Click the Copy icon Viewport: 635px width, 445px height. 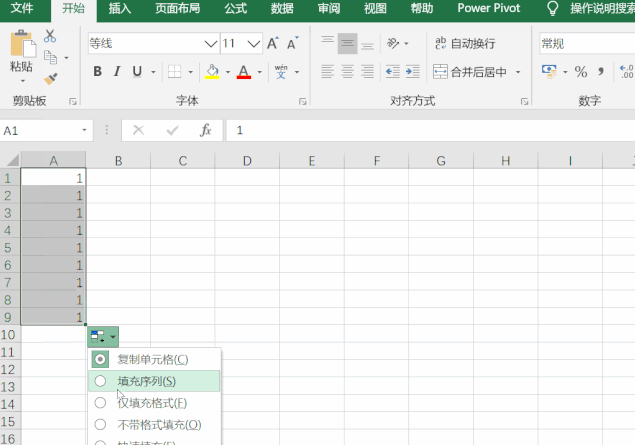[50, 57]
